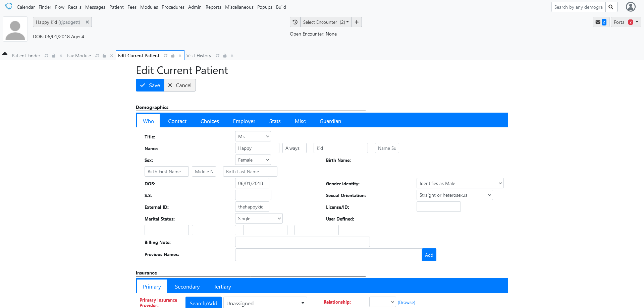Click inside the DOB date field
644x308 pixels.
point(252,183)
